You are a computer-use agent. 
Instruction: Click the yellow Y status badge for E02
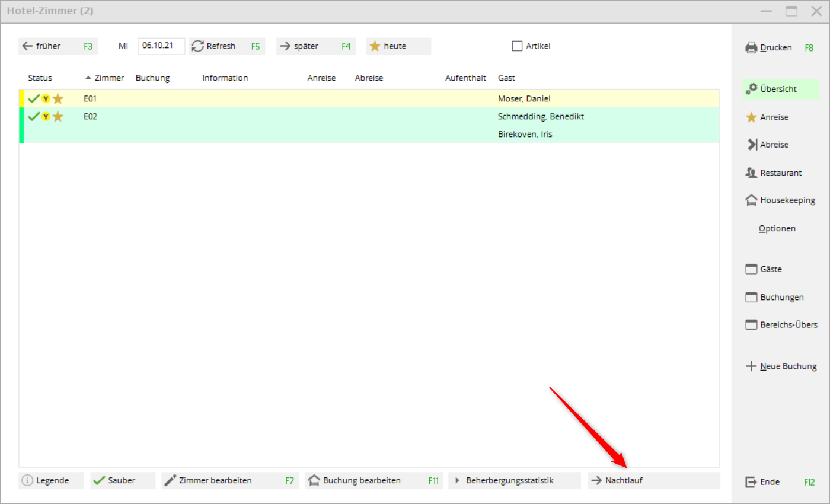(46, 117)
